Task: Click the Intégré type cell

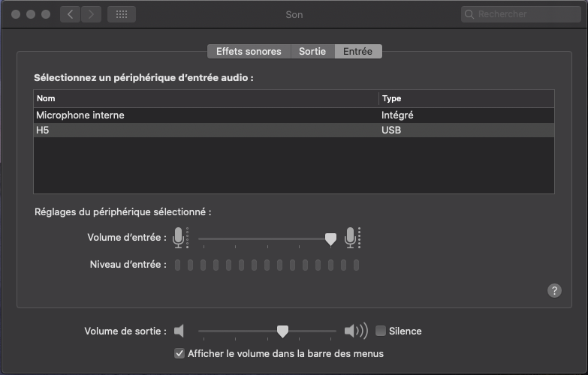Action: (397, 115)
